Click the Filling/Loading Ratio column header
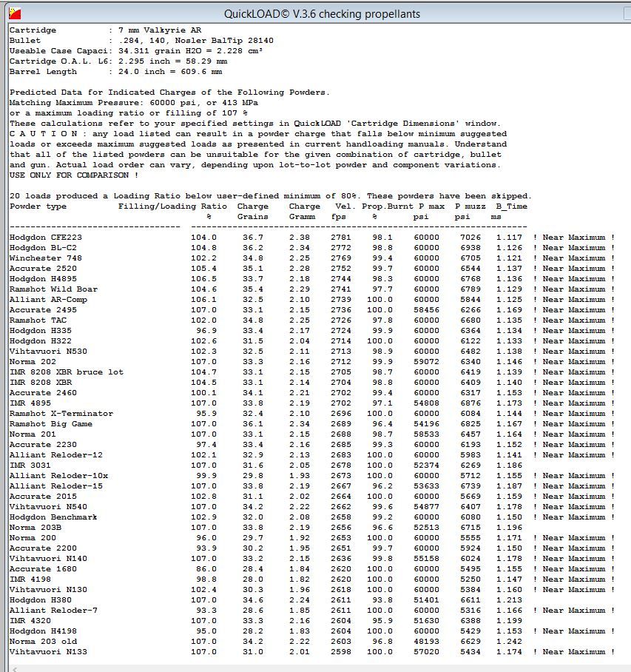This screenshot has height=672, width=631. (x=172, y=206)
